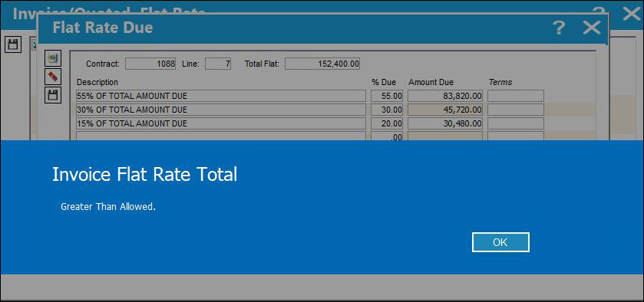Click insert line icon in Flat Rate Due
The width and height of the screenshot is (644, 302).
pyautogui.click(x=53, y=59)
